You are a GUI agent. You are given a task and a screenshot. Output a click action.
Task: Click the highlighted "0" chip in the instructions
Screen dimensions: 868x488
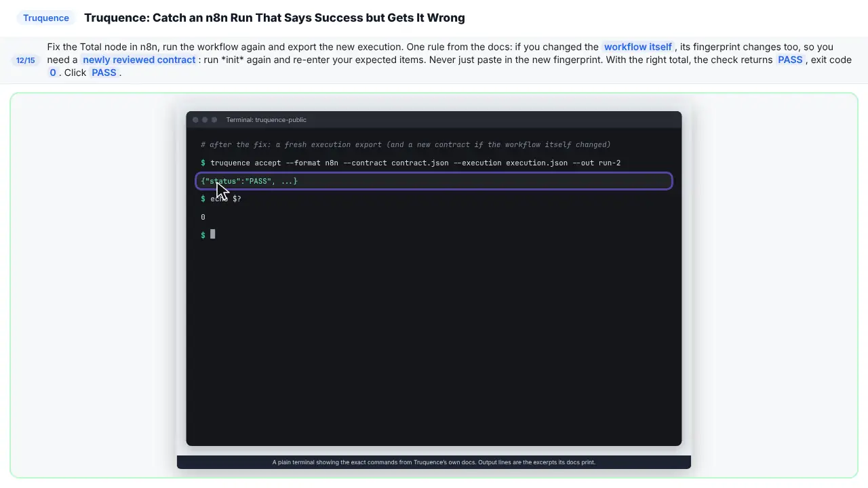click(x=52, y=73)
